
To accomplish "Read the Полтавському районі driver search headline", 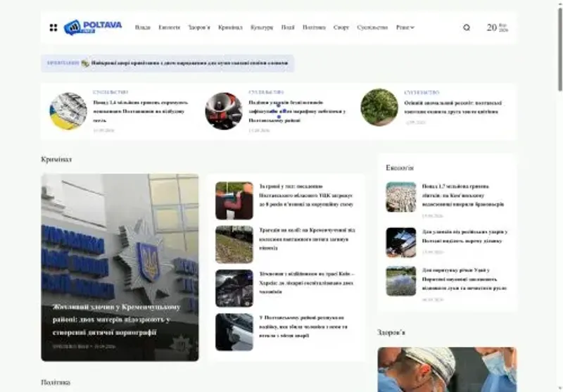I will 303,327.
